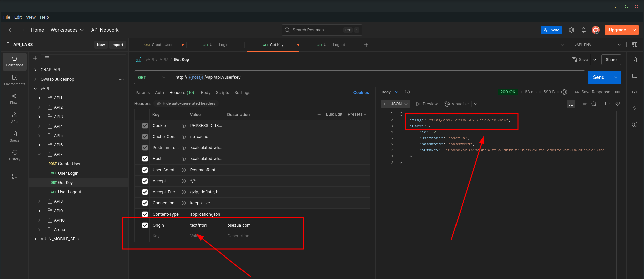Open the GET method dropdown
Screen dimensions: 644x279
pyautogui.click(x=152, y=77)
